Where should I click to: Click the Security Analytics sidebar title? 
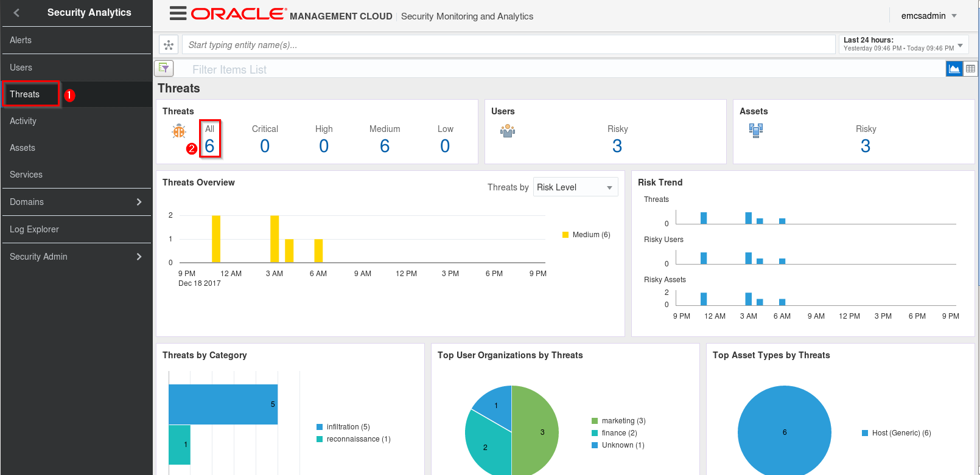[x=89, y=12]
